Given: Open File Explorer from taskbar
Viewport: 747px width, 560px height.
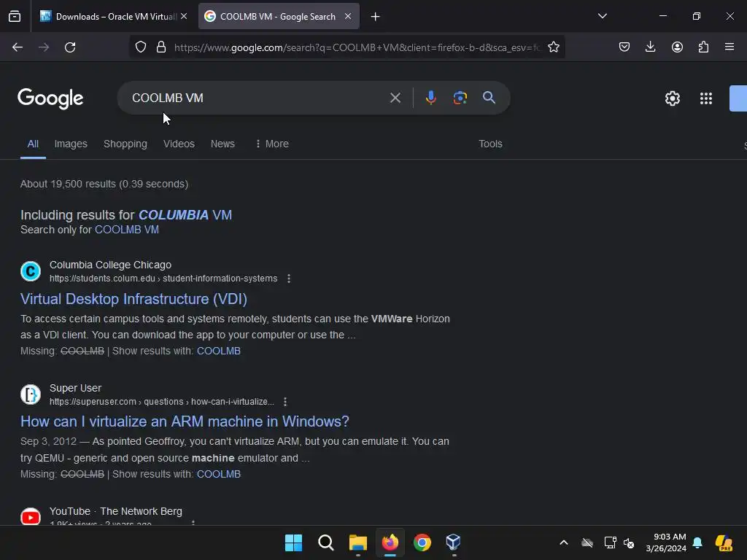Looking at the screenshot, I should point(357,542).
